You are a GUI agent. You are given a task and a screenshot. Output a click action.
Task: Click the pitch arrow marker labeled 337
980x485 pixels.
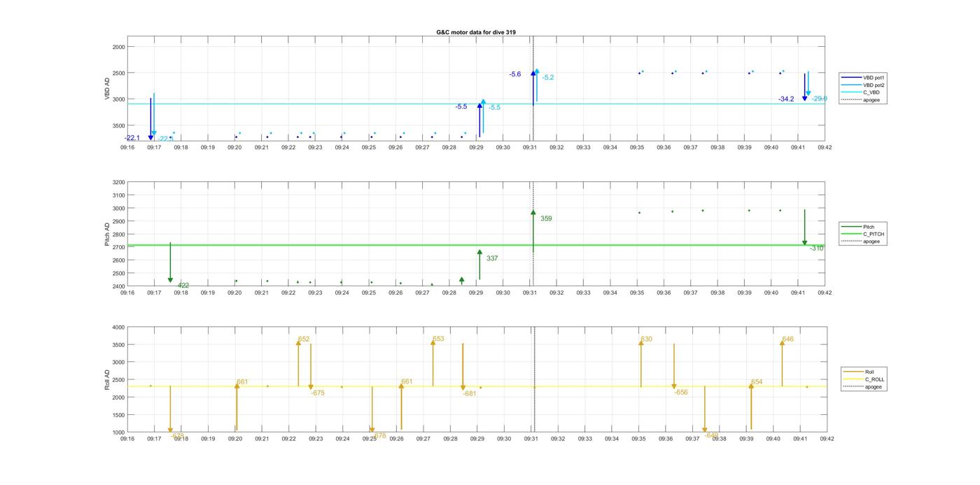pyautogui.click(x=479, y=253)
